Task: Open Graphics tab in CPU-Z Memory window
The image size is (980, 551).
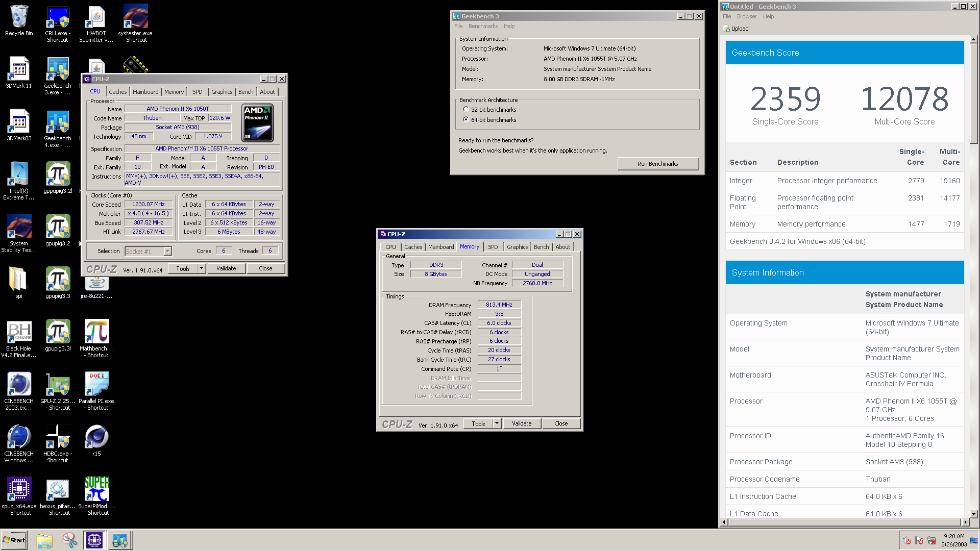Action: click(x=517, y=247)
